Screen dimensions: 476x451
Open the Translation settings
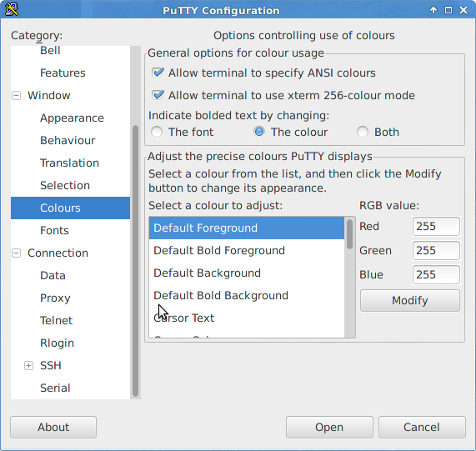pyautogui.click(x=70, y=163)
